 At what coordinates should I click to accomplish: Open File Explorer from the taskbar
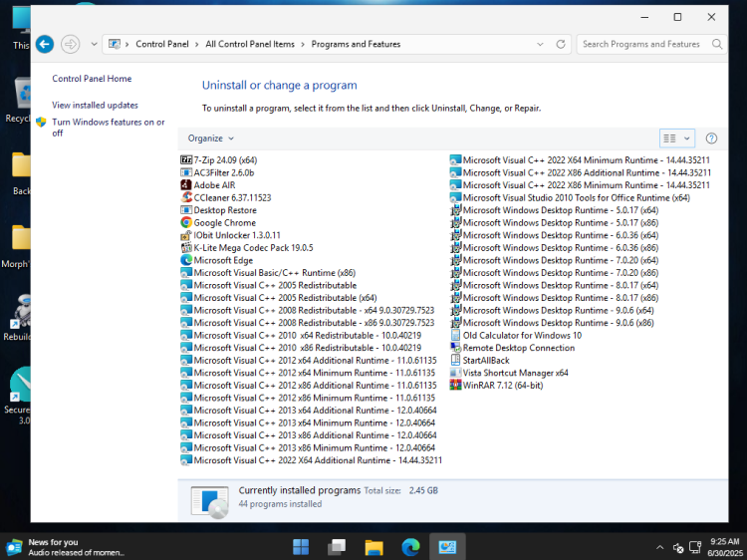[373, 547]
